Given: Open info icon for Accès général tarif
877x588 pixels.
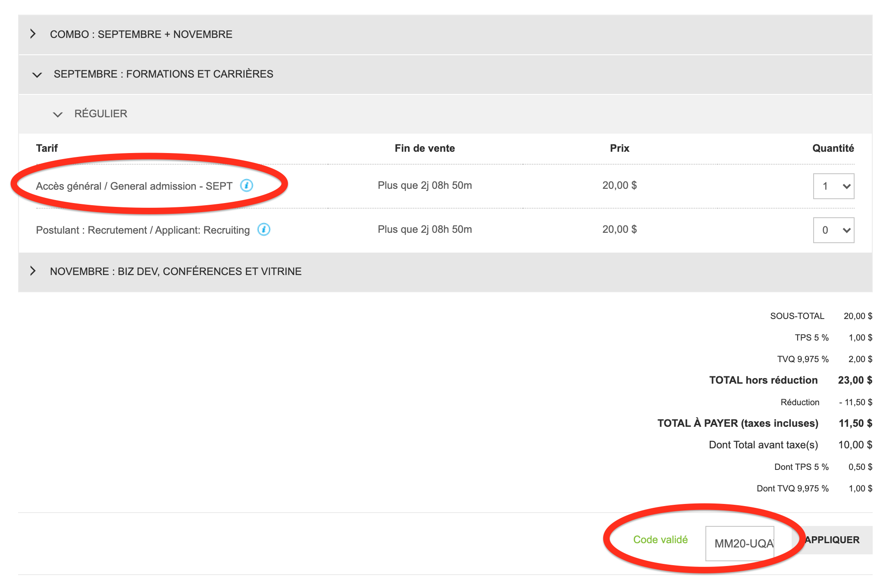Looking at the screenshot, I should [246, 186].
